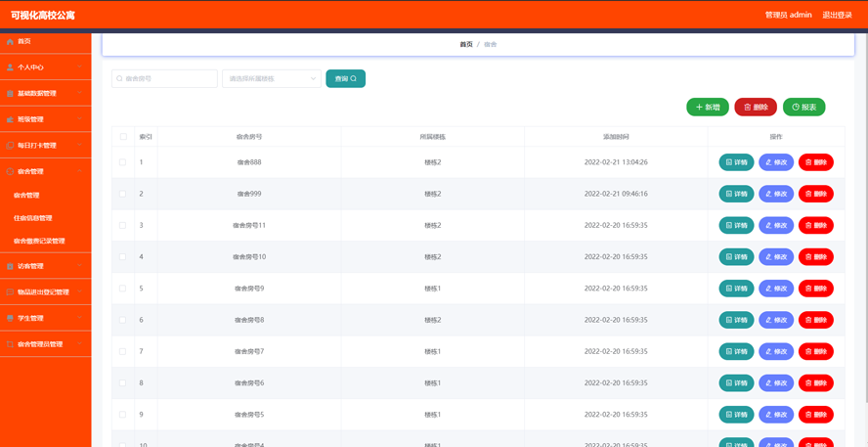Delete the 宿舍房号11 row
Viewport: 868px width, 447px height.
tap(815, 225)
